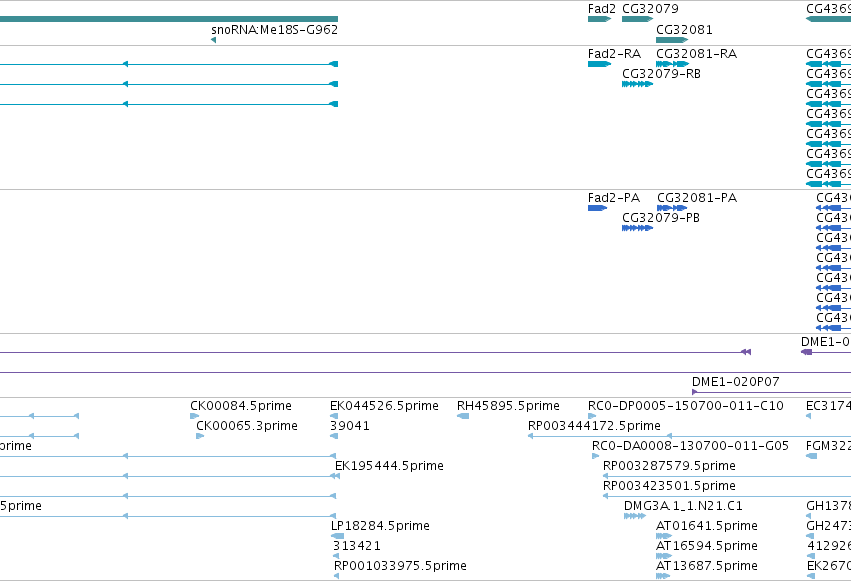Viewport: 851px width, 581px height.
Task: Click the AT01641.5prime EST label
Action: point(707,526)
